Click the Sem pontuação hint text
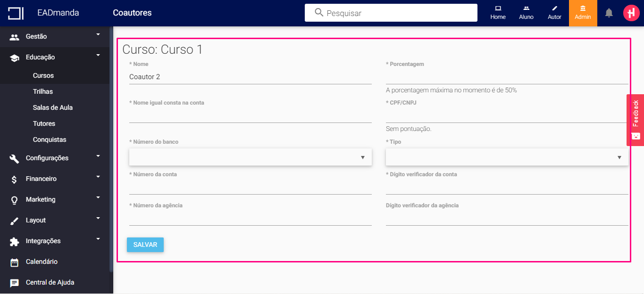 [x=409, y=129]
